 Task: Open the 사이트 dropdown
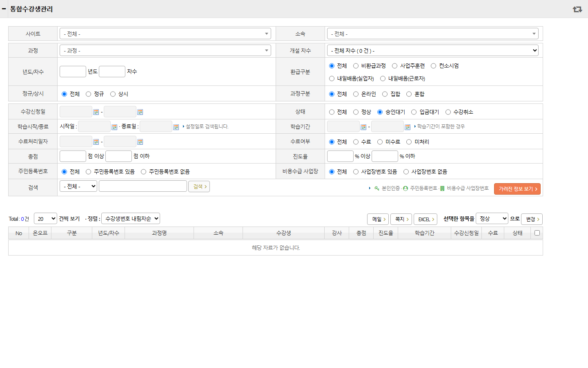point(165,34)
